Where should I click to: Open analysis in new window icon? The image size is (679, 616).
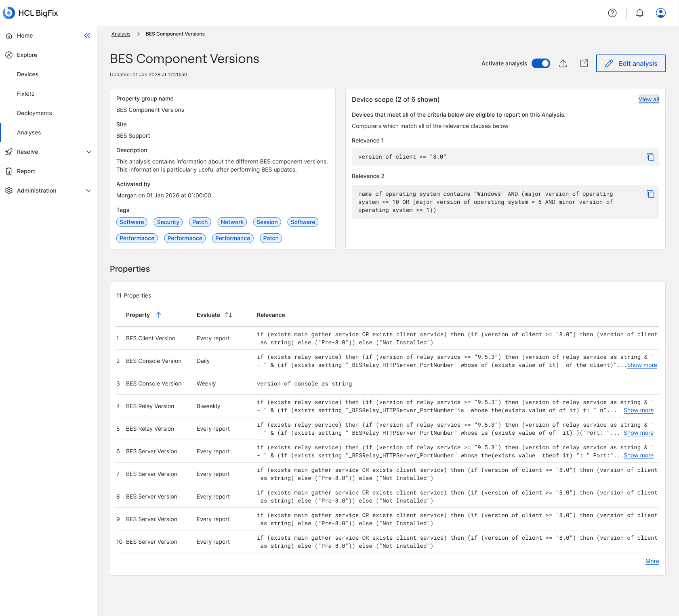pos(584,63)
